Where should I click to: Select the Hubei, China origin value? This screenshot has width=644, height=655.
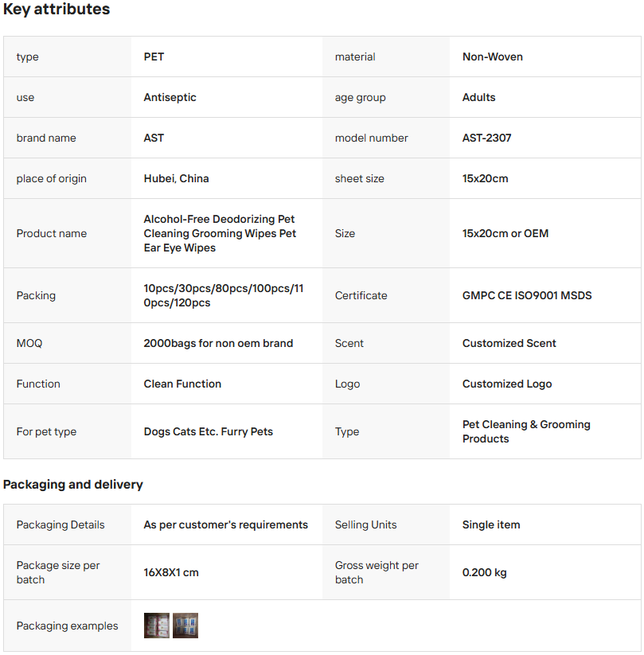(x=176, y=178)
